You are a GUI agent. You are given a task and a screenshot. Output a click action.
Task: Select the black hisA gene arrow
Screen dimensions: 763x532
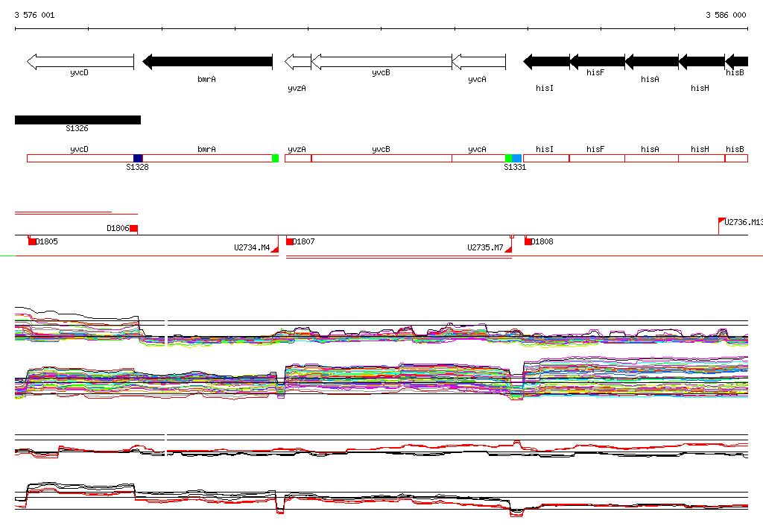(651, 62)
